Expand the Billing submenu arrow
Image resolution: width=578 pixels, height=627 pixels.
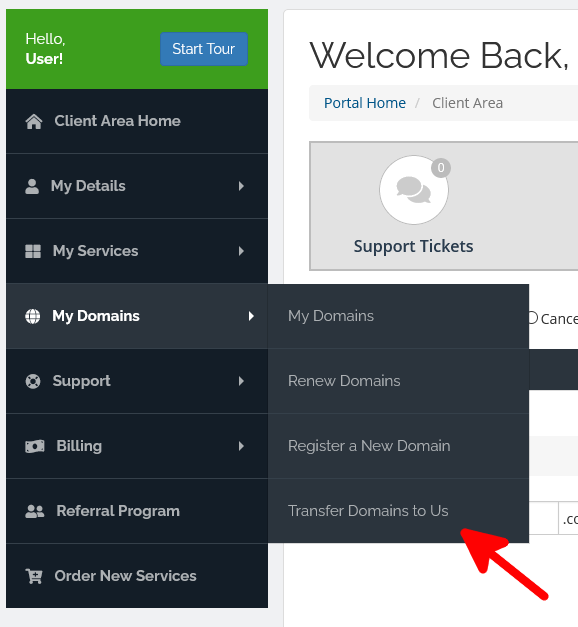click(x=241, y=446)
